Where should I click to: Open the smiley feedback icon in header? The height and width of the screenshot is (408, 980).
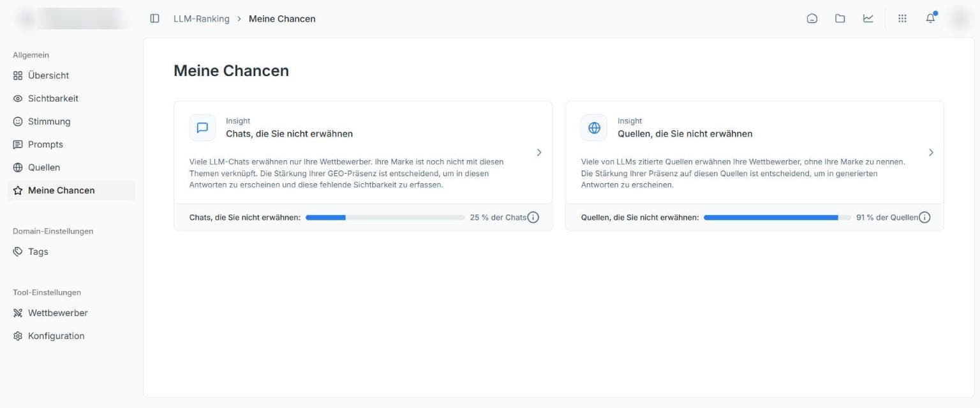point(812,19)
